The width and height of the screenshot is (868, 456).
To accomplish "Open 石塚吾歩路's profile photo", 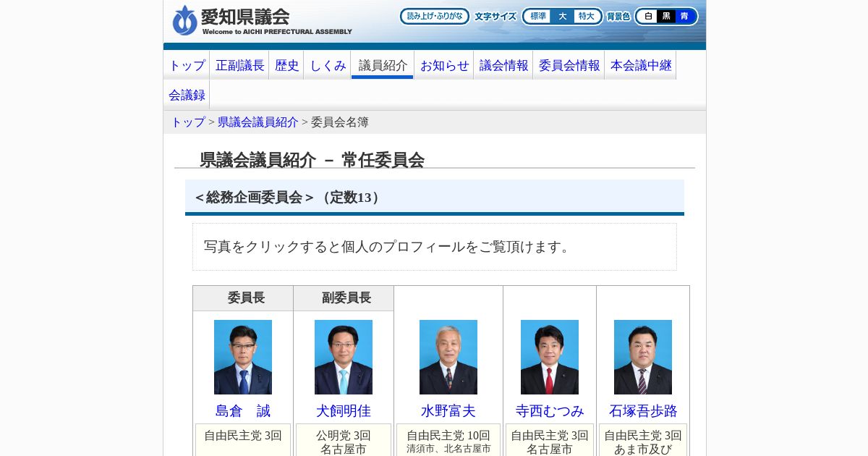I will click(643, 357).
